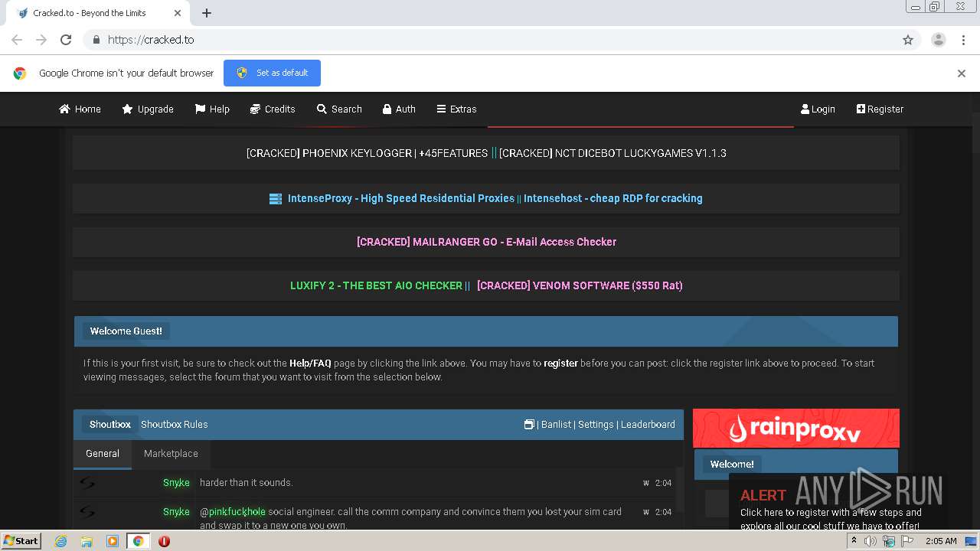Open Opera icon in taskbar
The image size is (980, 551).
(x=164, y=541)
